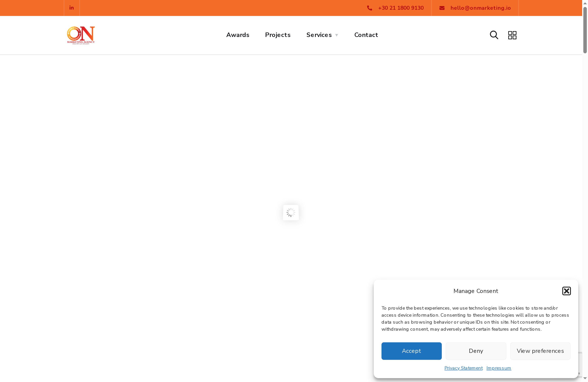588x382 pixels.
Task: Open the search magnifier icon
Action: pos(494,35)
